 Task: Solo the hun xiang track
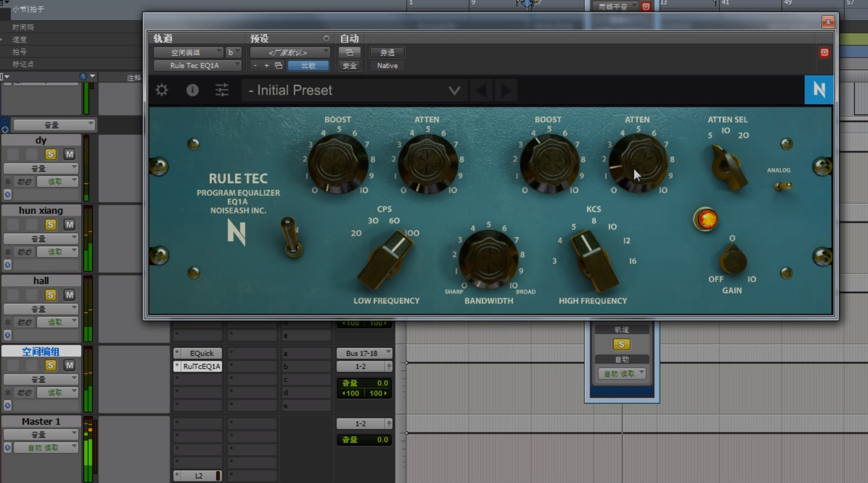click(x=51, y=225)
